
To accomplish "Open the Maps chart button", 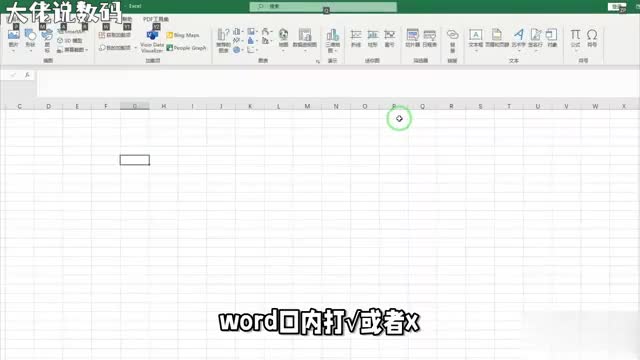I will [283, 40].
